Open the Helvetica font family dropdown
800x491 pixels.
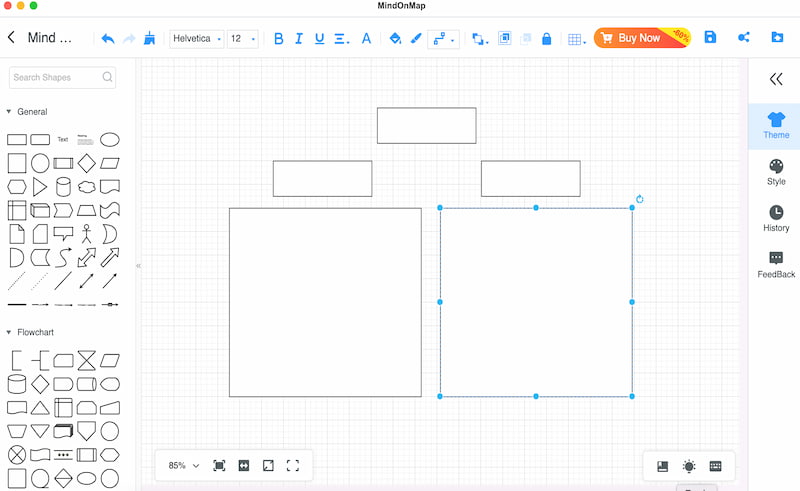click(196, 38)
